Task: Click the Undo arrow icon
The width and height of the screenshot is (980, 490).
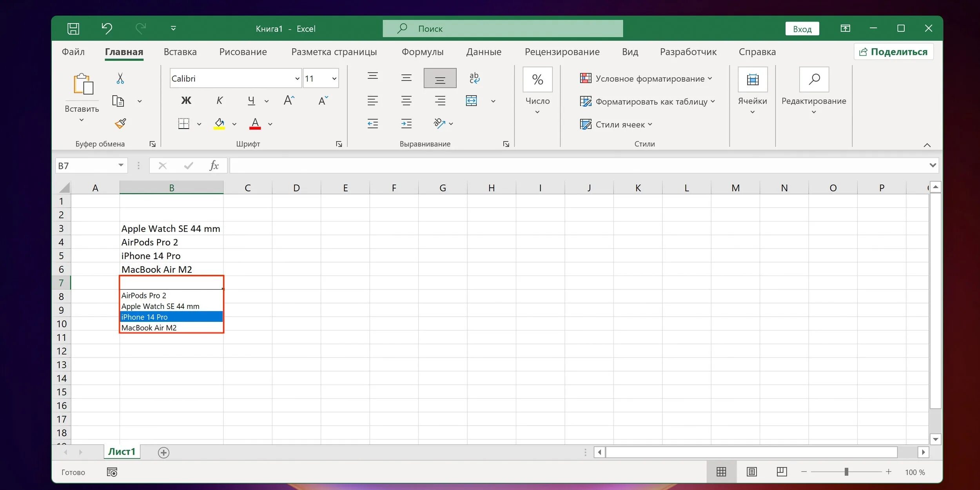Action: click(107, 29)
